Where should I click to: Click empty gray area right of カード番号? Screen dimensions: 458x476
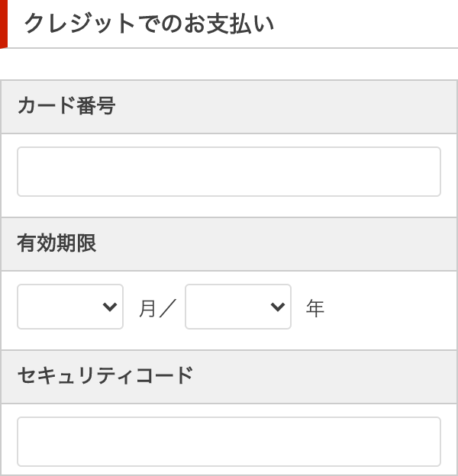[305, 106]
